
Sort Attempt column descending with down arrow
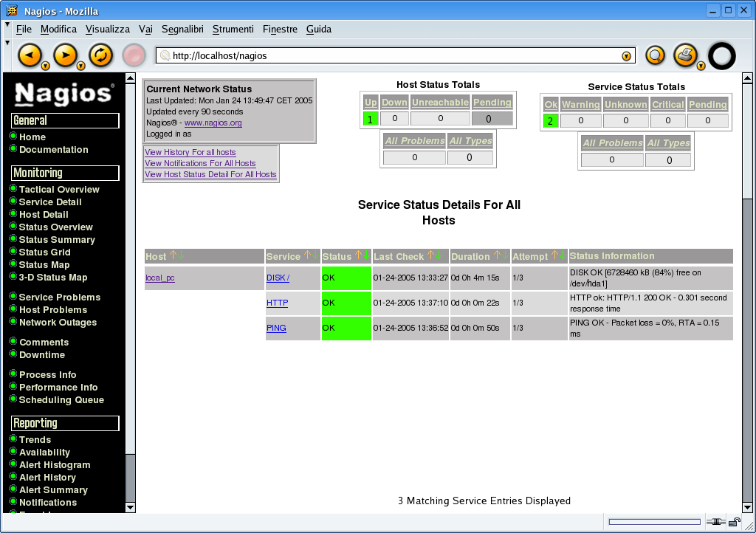(x=563, y=255)
